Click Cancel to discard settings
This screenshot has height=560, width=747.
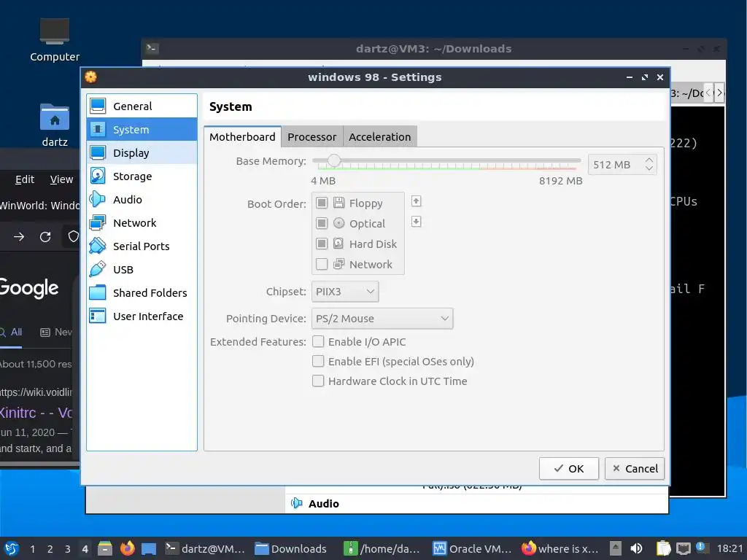pos(635,469)
